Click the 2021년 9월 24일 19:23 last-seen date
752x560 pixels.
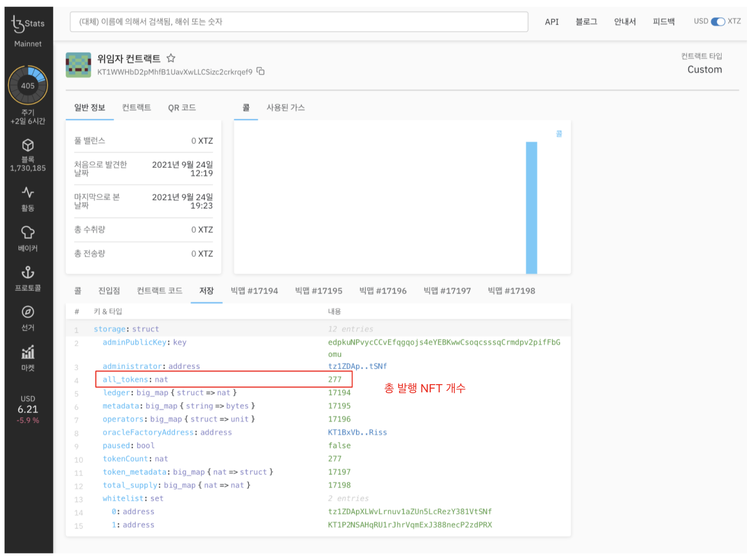pos(182,201)
